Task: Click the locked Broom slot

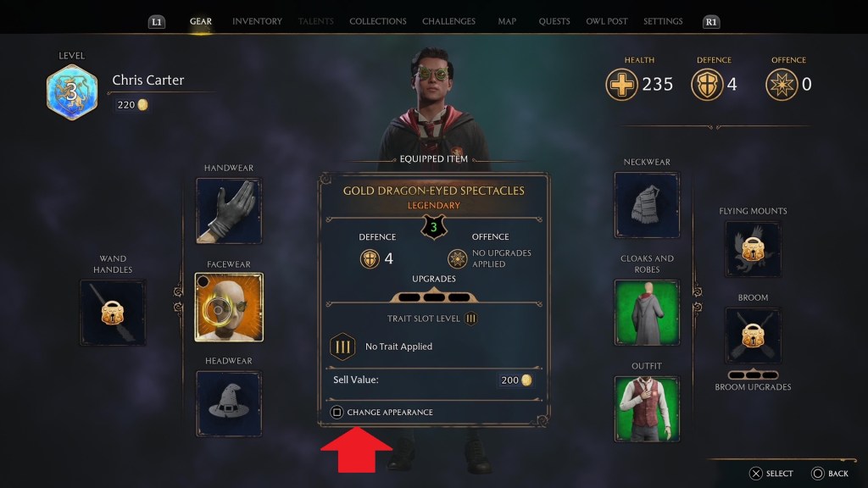Action: point(753,335)
